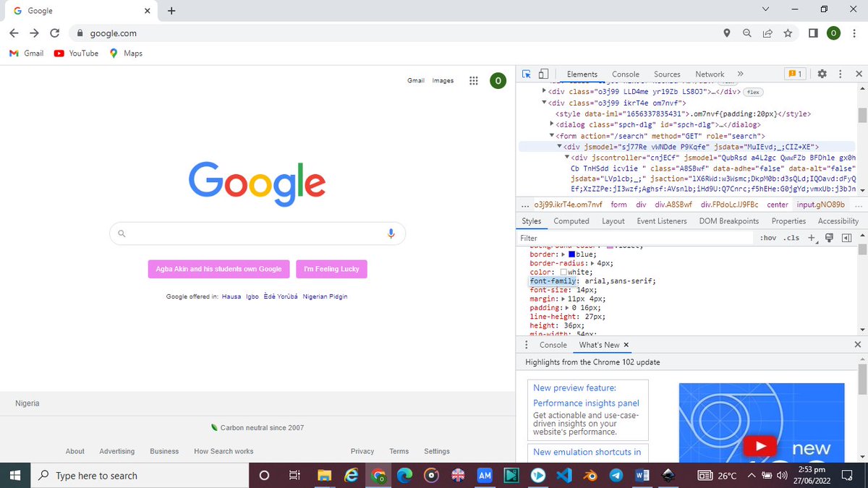Switch to the Console panel tab

626,74
